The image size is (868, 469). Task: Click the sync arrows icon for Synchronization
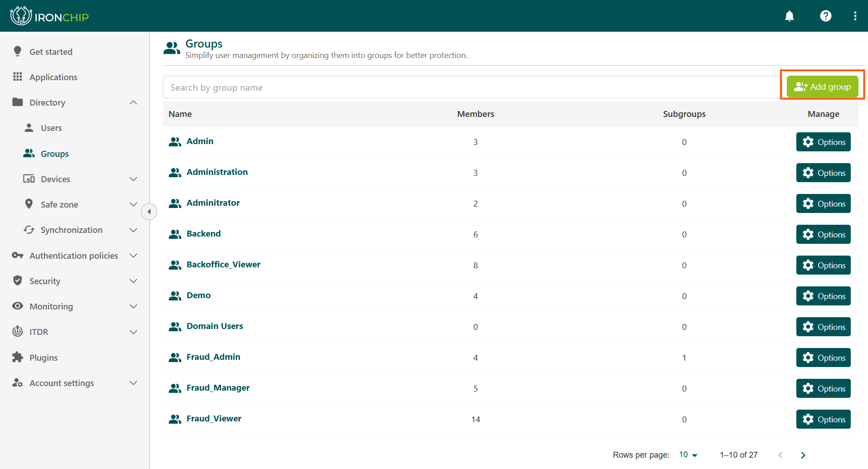click(x=29, y=230)
